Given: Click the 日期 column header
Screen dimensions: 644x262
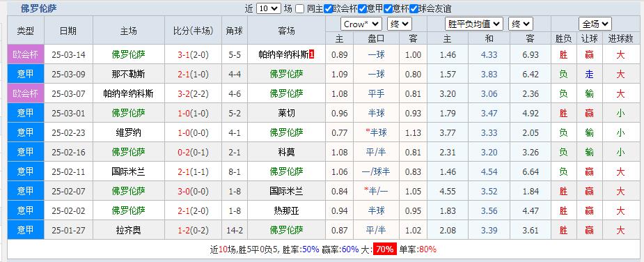Looking at the screenshot, I should tap(69, 31).
